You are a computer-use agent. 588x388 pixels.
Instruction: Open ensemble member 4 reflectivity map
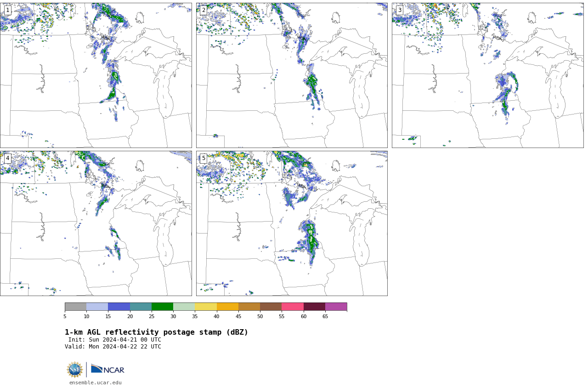(96, 223)
